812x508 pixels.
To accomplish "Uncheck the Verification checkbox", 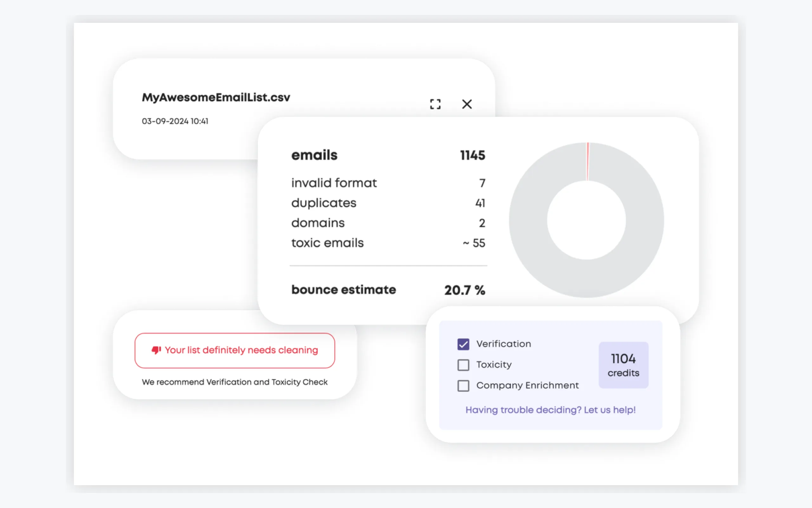I will click(463, 344).
